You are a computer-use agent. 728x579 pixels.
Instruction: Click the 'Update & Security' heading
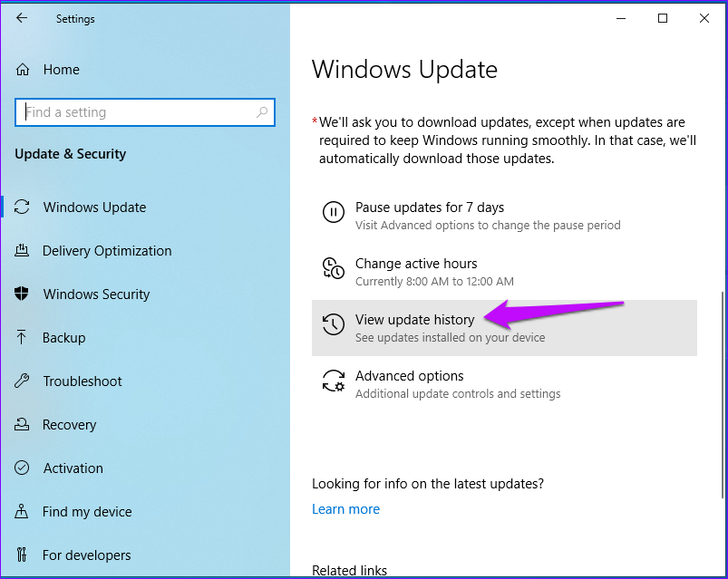71,154
